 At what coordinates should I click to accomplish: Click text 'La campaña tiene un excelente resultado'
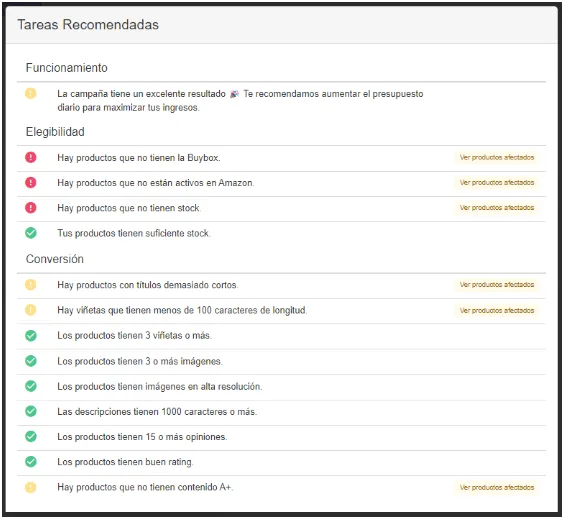(141, 94)
